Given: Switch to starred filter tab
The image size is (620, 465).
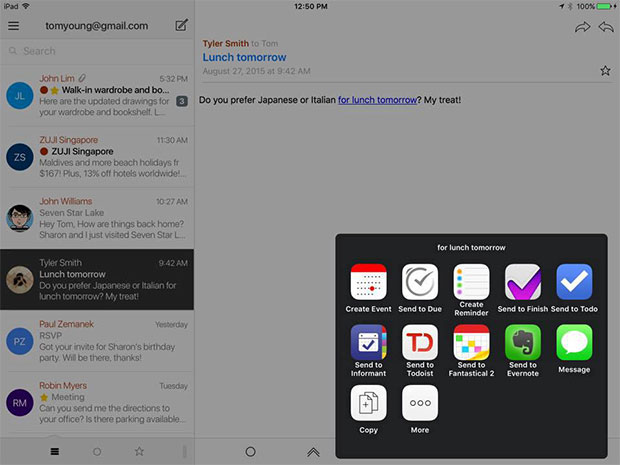Looking at the screenshot, I should pyautogui.click(x=139, y=451).
